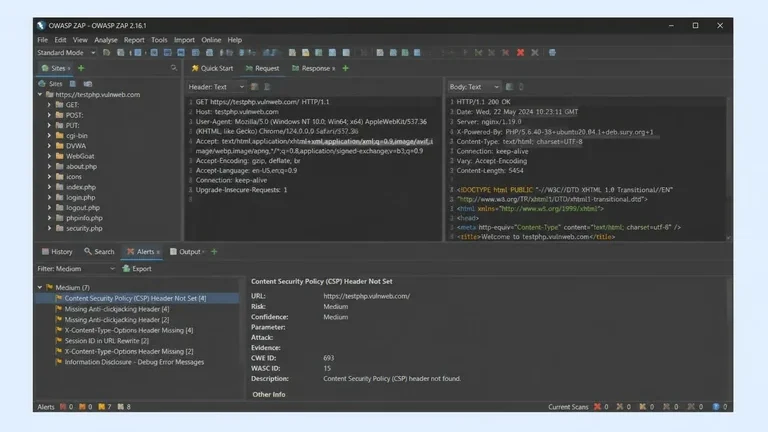Click the magnifier icon in the Sites panel
The image size is (768, 432).
[x=173, y=68]
